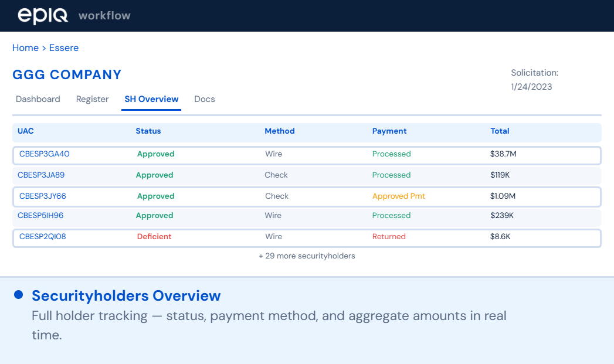The width and height of the screenshot is (614, 364).
Task: Open securityholder CBESP2QI08
Action: [x=43, y=236]
